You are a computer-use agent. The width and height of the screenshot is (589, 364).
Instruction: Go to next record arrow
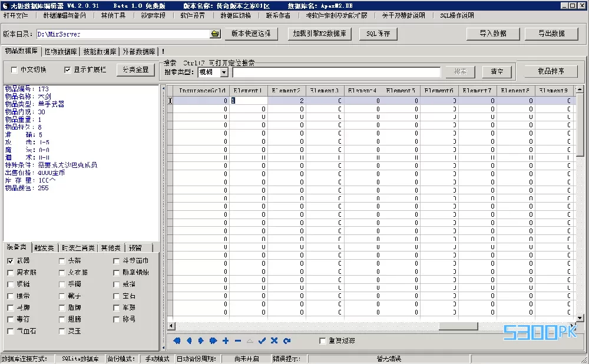point(201,340)
